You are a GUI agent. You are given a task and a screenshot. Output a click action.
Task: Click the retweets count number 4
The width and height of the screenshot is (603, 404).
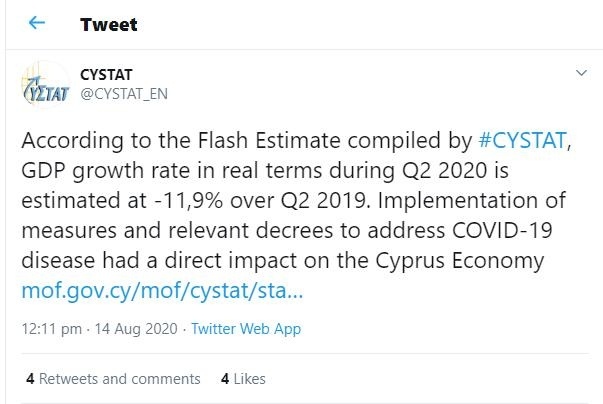tap(30, 379)
